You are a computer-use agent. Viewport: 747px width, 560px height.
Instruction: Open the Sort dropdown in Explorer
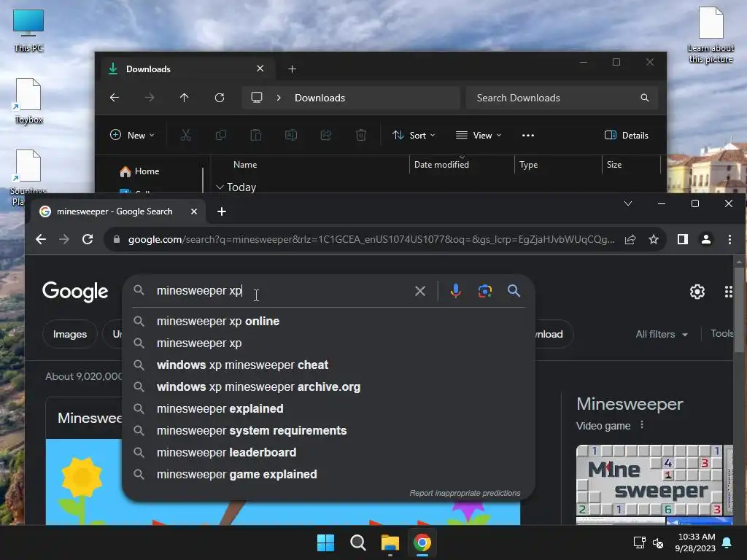[413, 135]
